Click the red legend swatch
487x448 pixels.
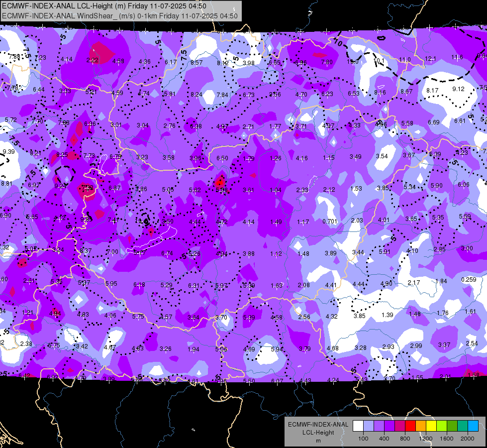pyautogui.click(x=410, y=426)
